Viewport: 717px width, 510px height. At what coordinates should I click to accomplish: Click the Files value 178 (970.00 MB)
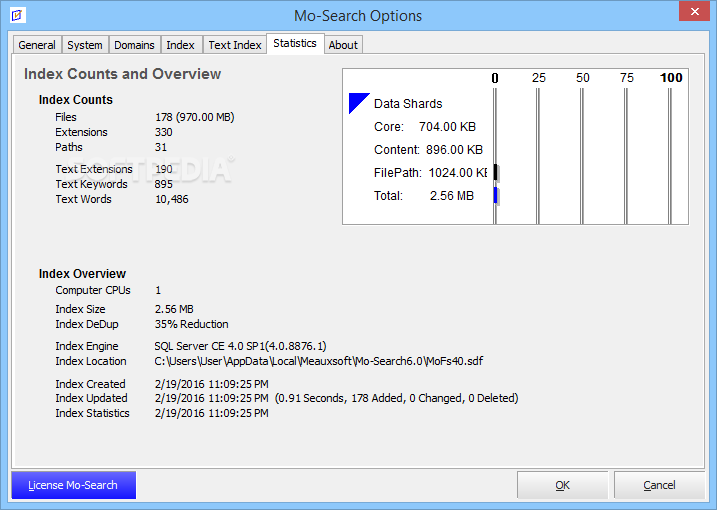tap(195, 117)
